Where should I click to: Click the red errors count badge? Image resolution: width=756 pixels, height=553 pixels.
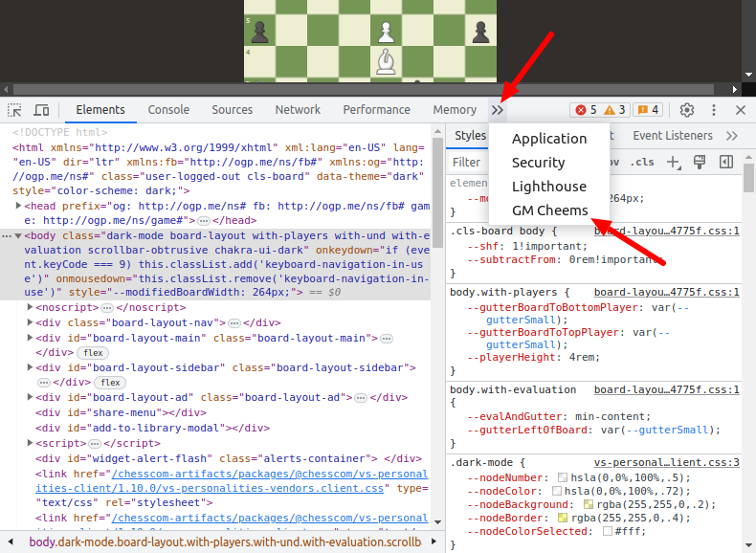pyautogui.click(x=586, y=110)
